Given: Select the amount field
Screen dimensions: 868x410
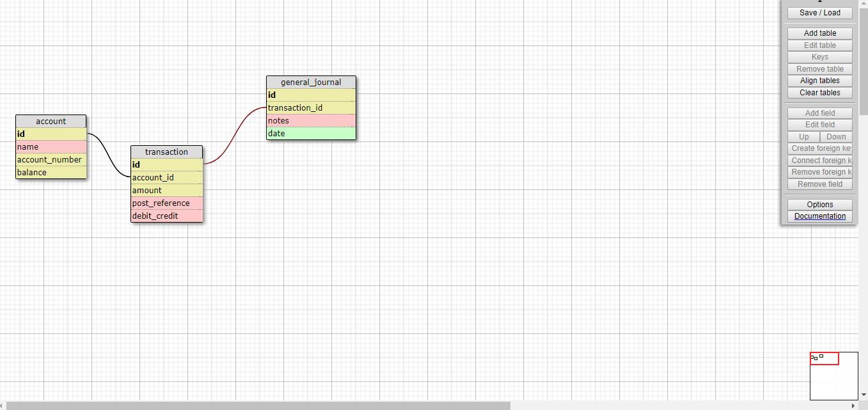Looking at the screenshot, I should [166, 191].
